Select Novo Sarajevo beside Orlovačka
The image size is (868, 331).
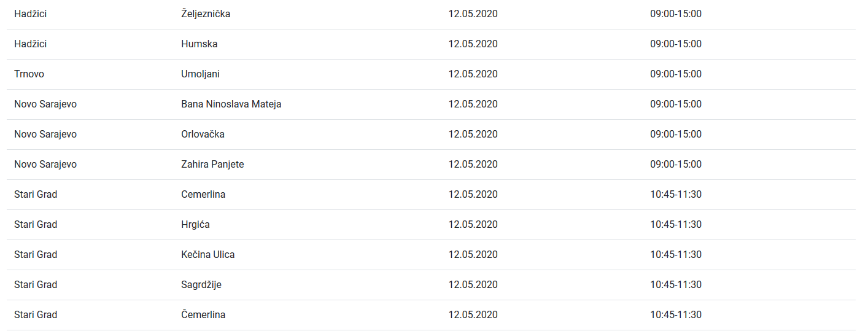pos(45,134)
